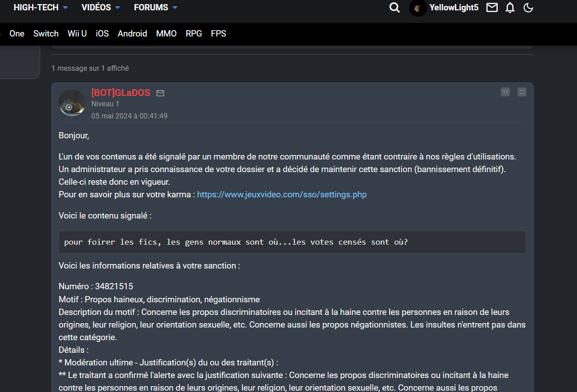The height and width of the screenshot is (392, 577).
Task: Click the "Motif : Propos haineux" line
Action: (159, 299)
